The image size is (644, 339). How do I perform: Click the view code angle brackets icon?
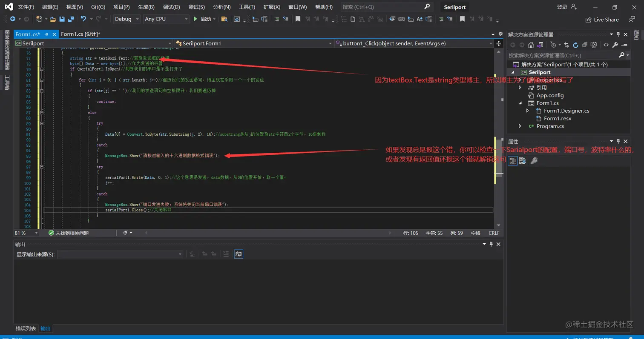point(606,45)
